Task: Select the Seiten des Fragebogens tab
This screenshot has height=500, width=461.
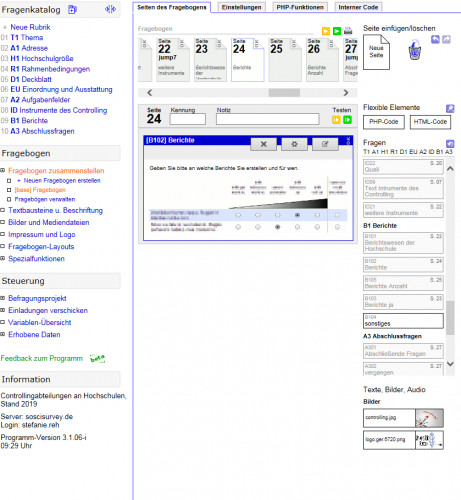Action: 172,7
